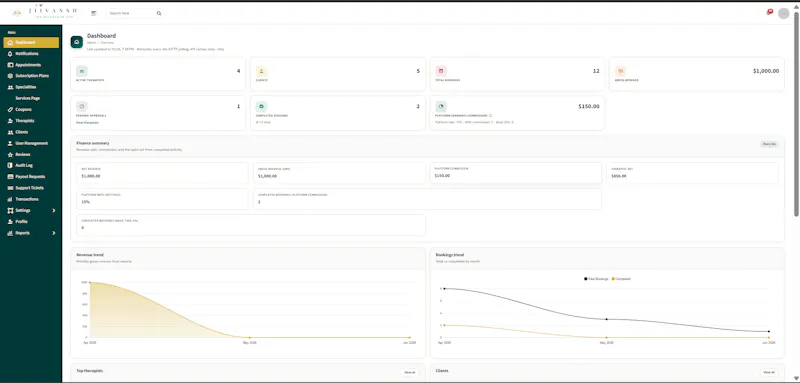Click the Bookings trend heading
The width and height of the screenshot is (800, 383).
tap(449, 254)
